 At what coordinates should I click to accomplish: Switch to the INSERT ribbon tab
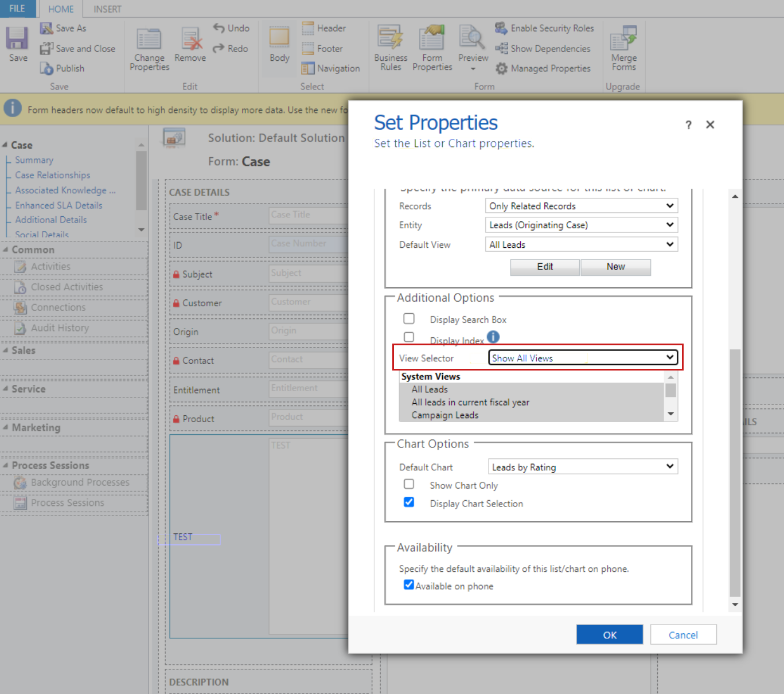pos(107,9)
